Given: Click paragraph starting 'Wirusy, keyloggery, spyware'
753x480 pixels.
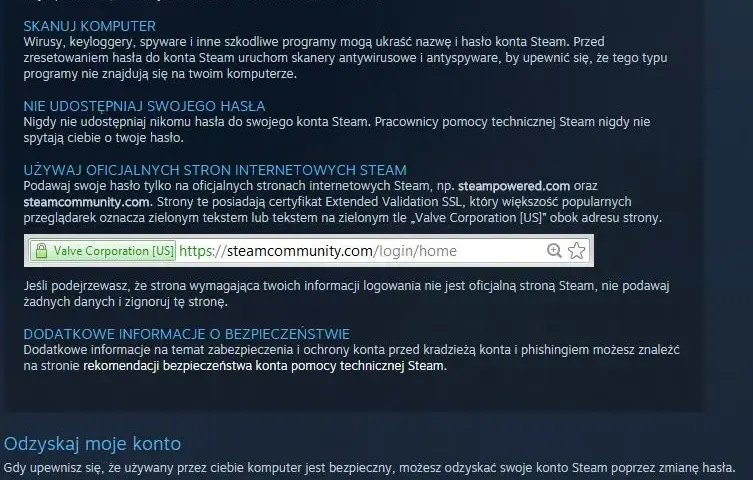Looking at the screenshot, I should click(x=345, y=58).
